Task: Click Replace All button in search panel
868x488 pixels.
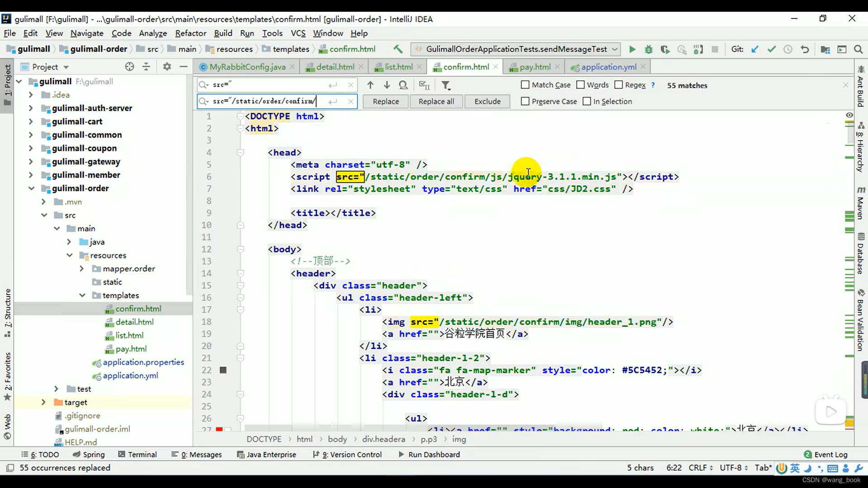Action: (436, 101)
